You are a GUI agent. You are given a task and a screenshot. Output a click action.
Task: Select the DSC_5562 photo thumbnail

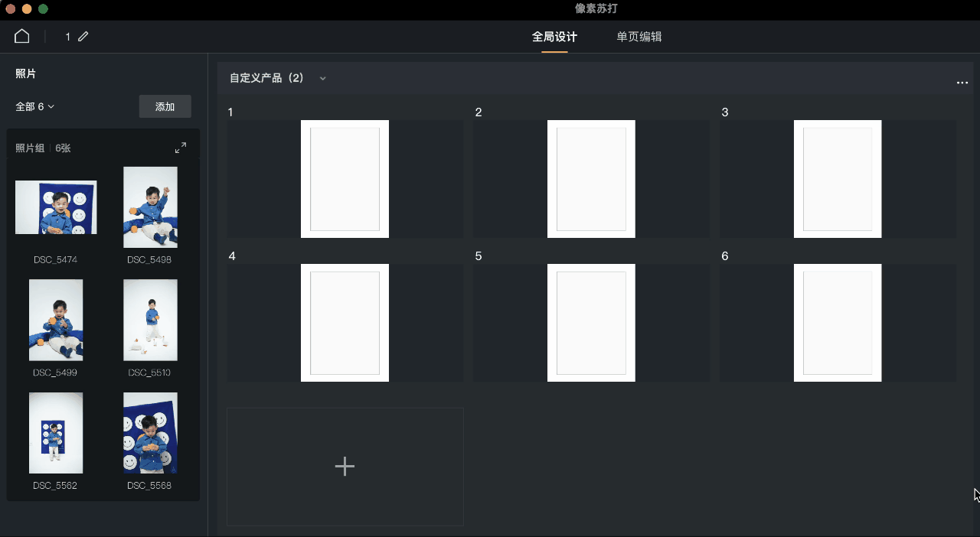point(56,433)
